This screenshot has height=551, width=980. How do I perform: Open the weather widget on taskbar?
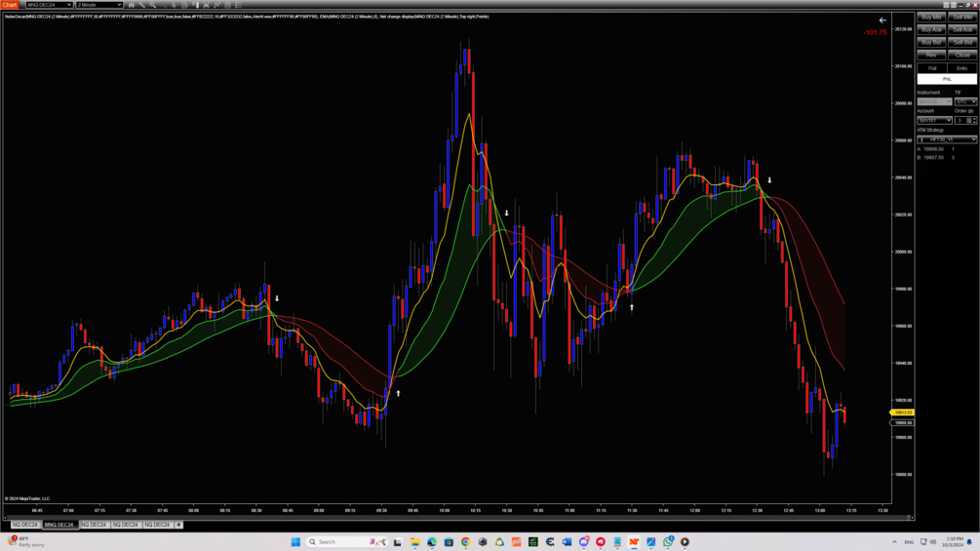[26, 541]
